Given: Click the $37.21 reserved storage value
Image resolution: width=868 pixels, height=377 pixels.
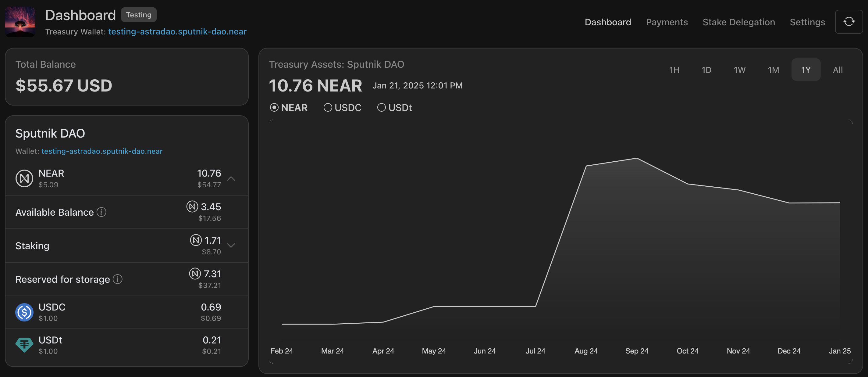Looking at the screenshot, I should coord(210,285).
